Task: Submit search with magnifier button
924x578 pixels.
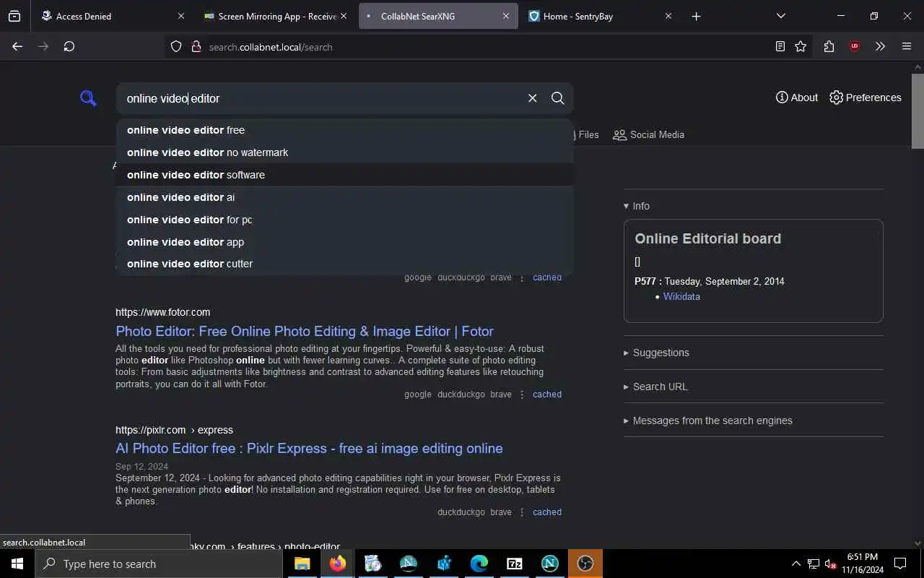Action: 557,98
